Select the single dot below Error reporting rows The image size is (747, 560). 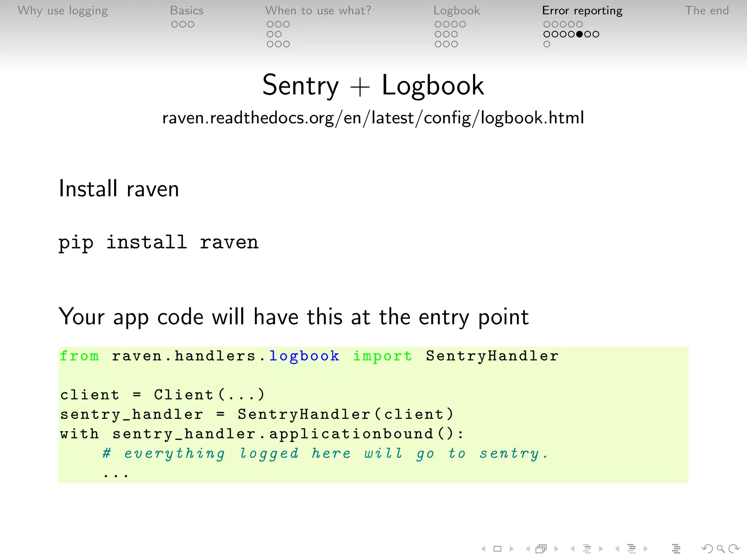(x=547, y=44)
